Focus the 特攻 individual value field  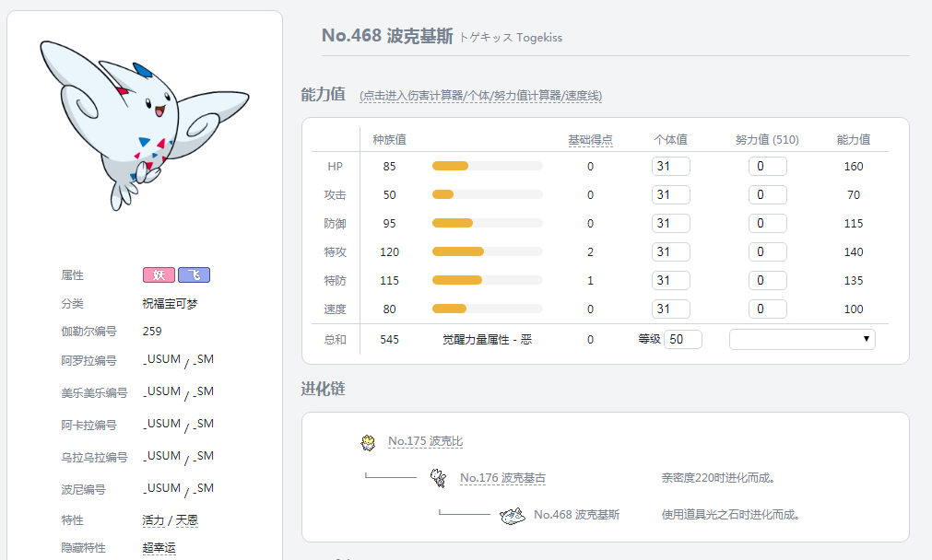pyautogui.click(x=671, y=251)
